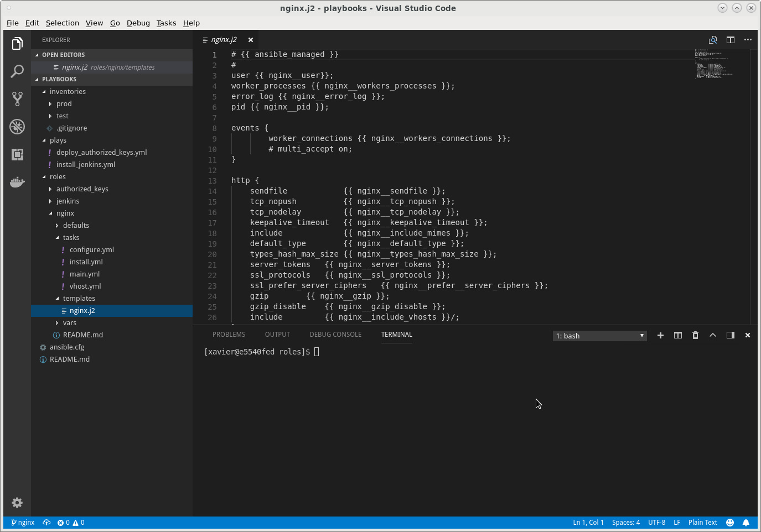Click the feedback smiley icon
The height and width of the screenshot is (532, 761).
pos(730,523)
